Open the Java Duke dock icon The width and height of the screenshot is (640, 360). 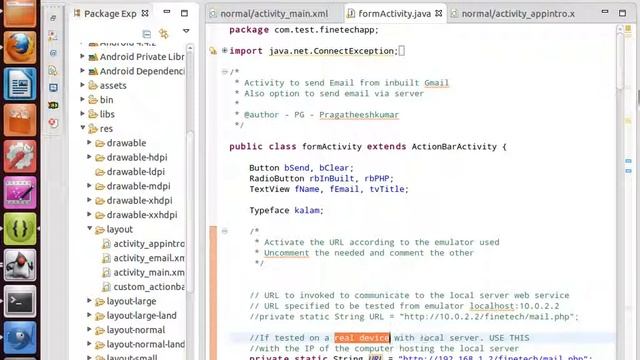tap(20, 265)
